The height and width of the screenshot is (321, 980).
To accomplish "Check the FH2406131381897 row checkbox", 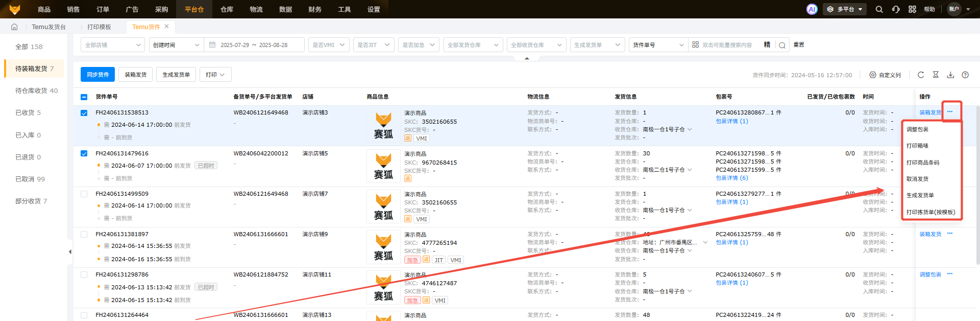I will 84,234.
